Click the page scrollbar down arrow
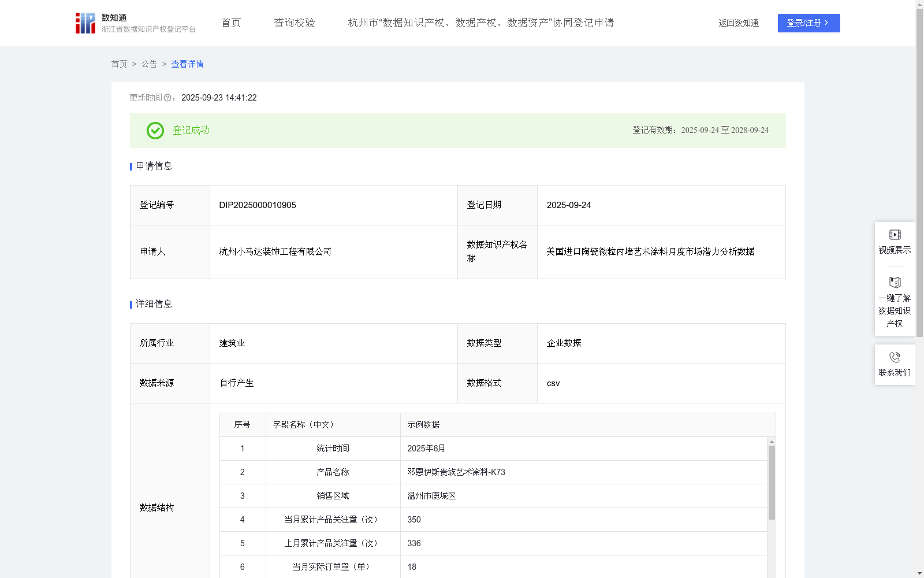Image resolution: width=924 pixels, height=578 pixels. 919,573
